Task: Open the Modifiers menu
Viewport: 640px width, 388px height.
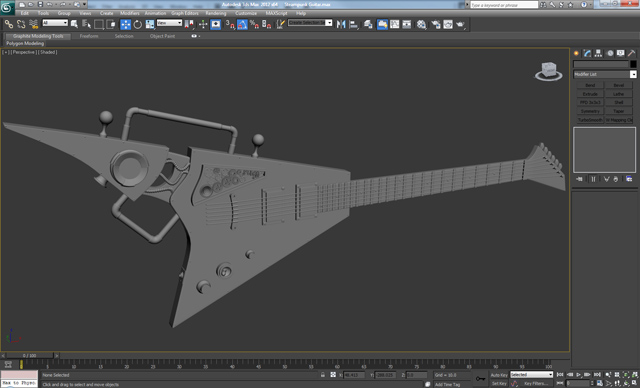Action: click(130, 13)
